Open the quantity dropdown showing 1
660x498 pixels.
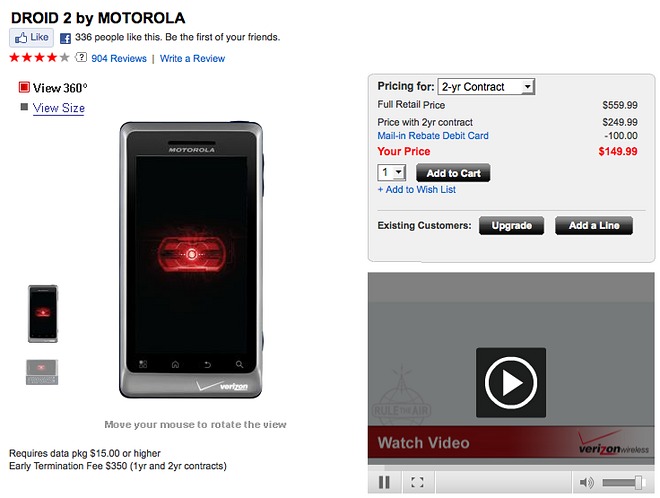391,173
